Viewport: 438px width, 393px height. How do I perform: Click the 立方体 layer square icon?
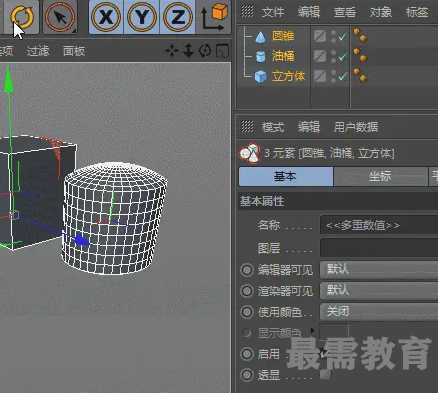click(x=320, y=76)
